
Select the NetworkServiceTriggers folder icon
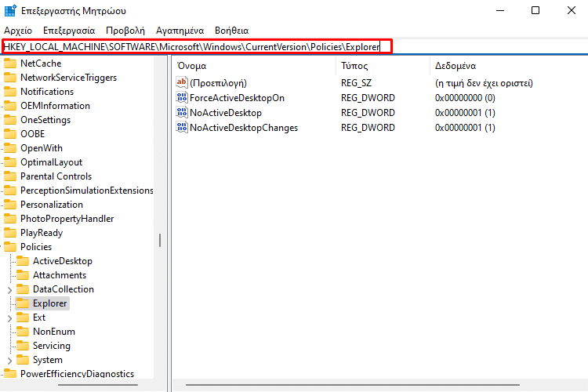[10, 78]
